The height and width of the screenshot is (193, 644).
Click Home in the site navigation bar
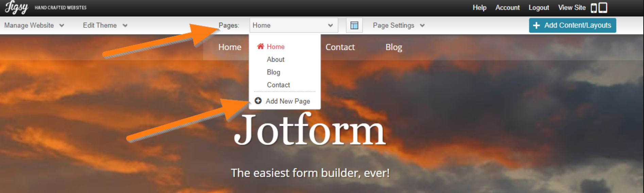click(230, 47)
